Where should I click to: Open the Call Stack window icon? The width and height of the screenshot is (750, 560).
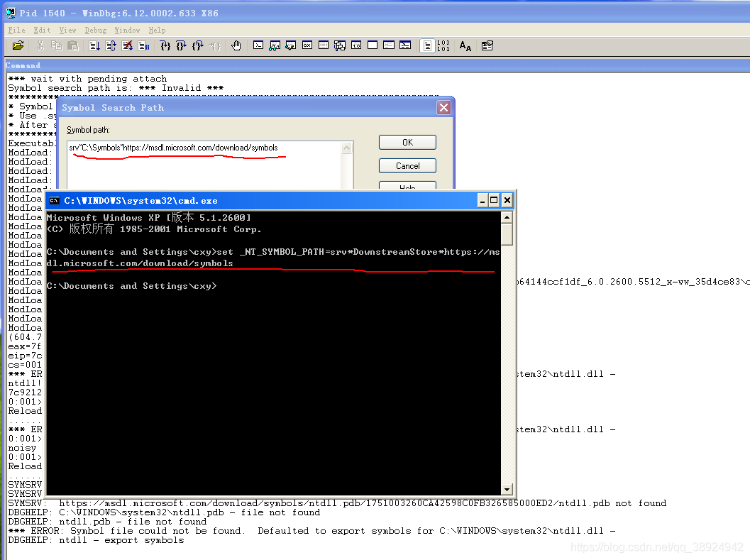340,45
